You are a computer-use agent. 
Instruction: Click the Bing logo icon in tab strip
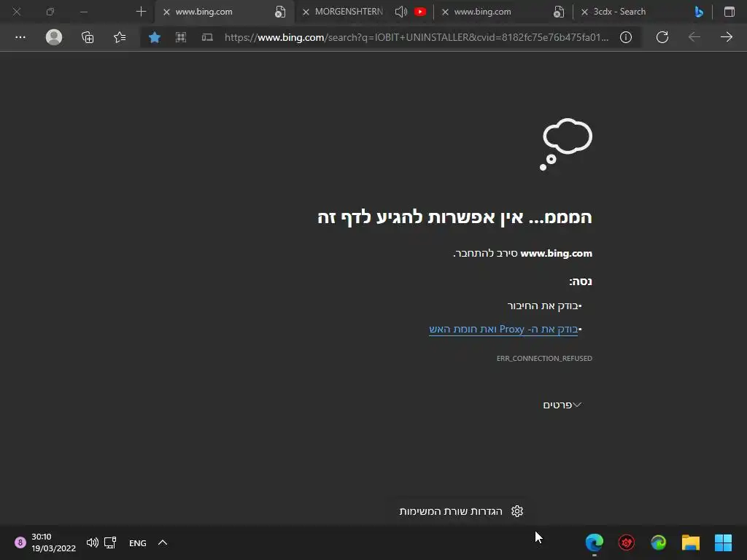(698, 12)
